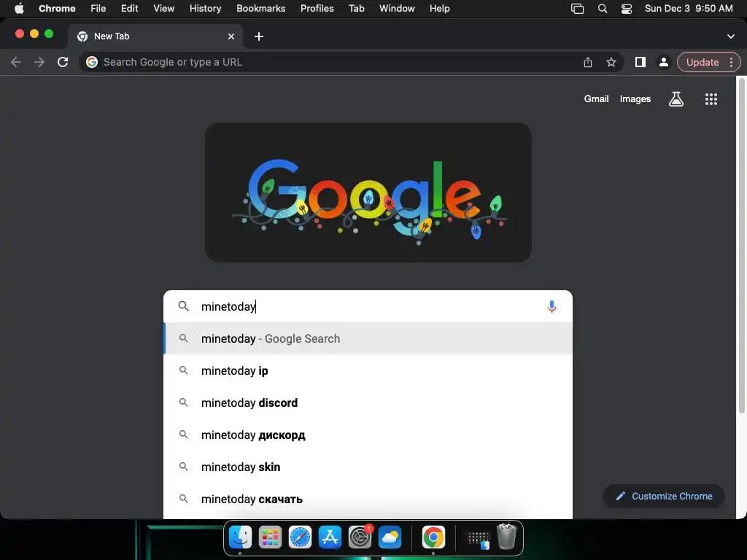Open the File menu
This screenshot has width=747, height=560.
(98, 9)
